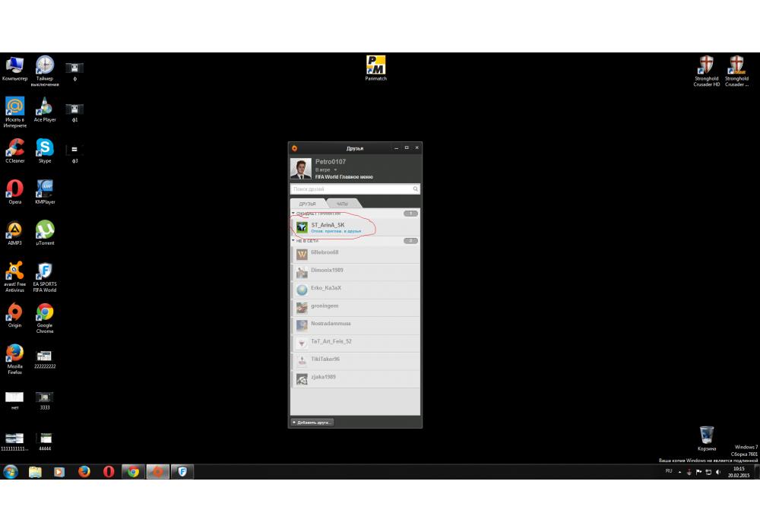The height and width of the screenshot is (532, 760).
Task: Open the AIMP3 desktop shortcut
Action: point(14,233)
